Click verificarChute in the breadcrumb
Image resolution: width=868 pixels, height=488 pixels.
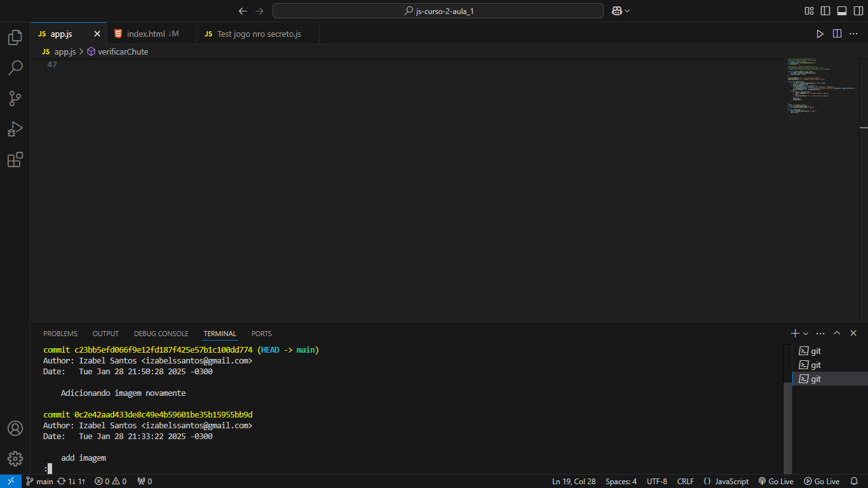[x=123, y=51]
